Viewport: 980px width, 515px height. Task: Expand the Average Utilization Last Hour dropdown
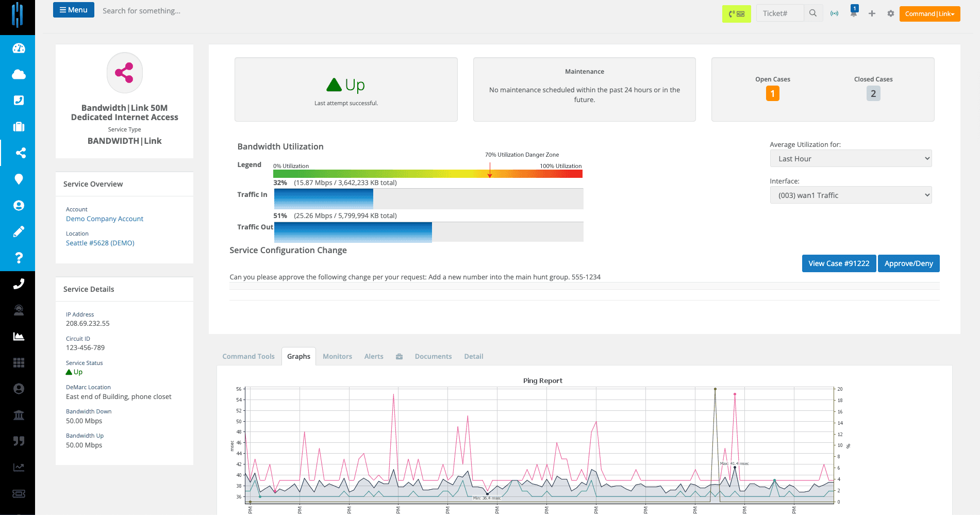click(x=851, y=159)
